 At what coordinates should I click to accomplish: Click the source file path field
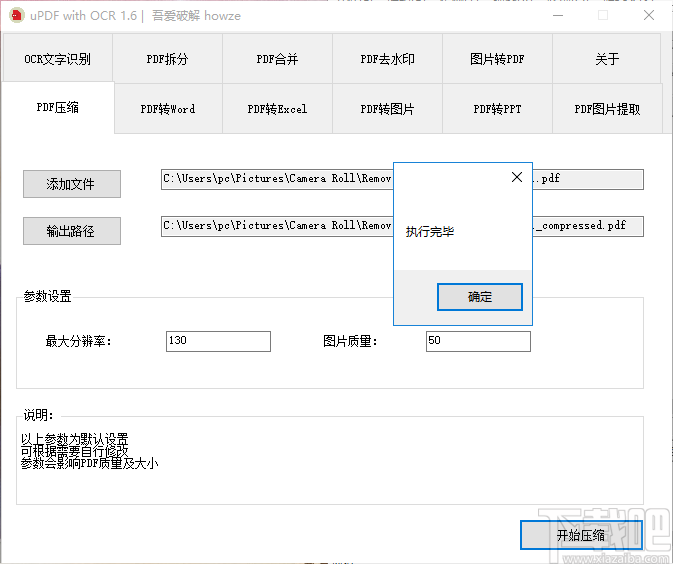click(402, 179)
